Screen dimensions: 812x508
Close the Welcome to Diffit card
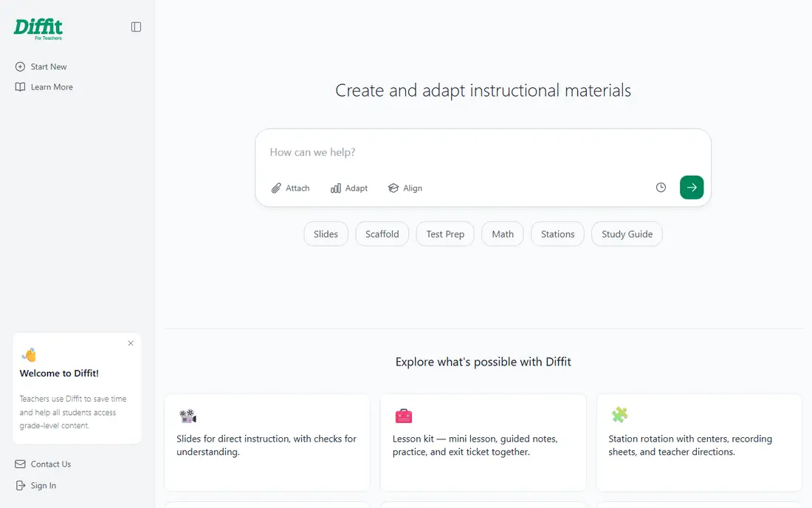131,343
